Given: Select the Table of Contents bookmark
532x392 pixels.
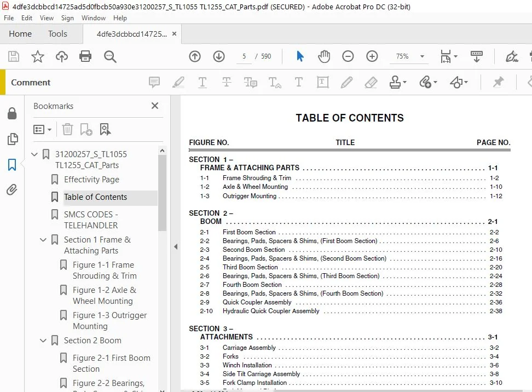Looking at the screenshot, I should pyautogui.click(x=95, y=197).
